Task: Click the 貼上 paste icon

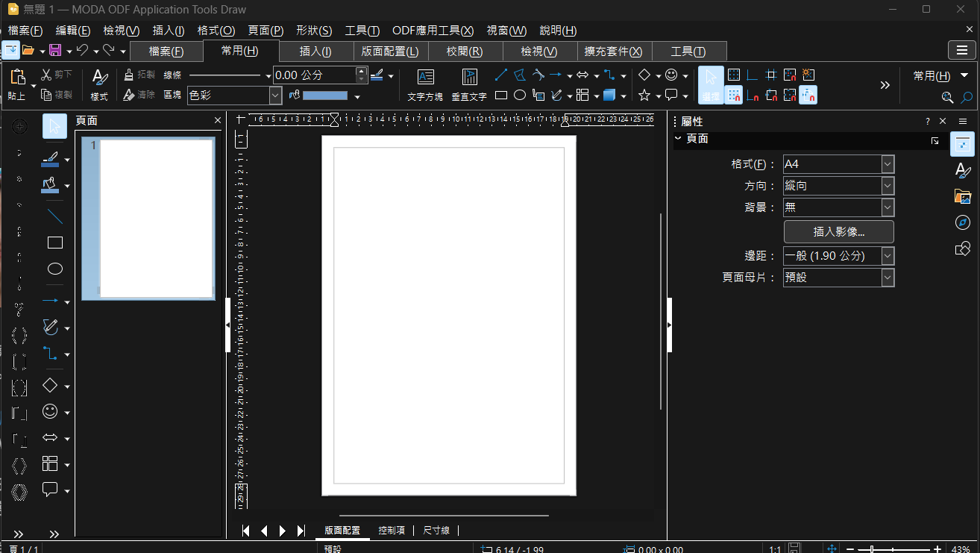Action: click(16, 84)
